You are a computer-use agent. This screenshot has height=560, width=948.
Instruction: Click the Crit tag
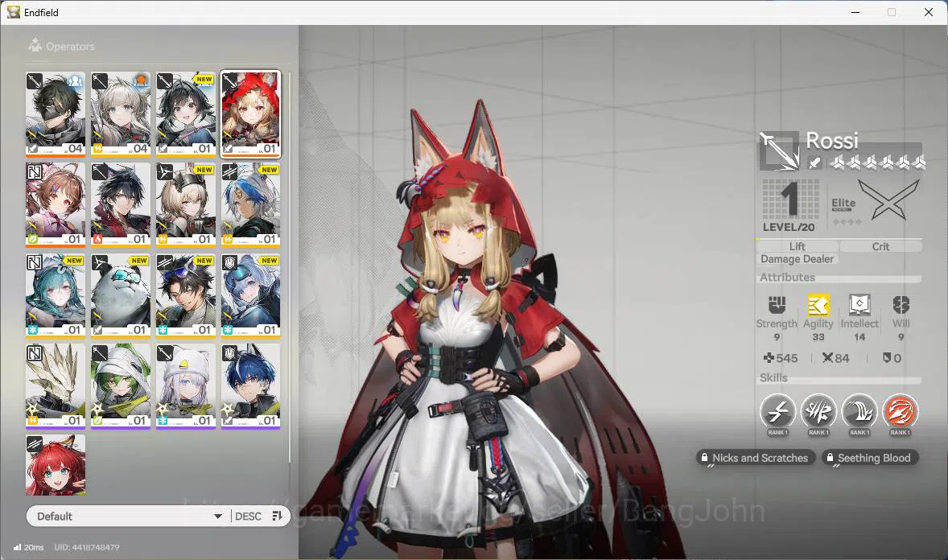tap(881, 246)
